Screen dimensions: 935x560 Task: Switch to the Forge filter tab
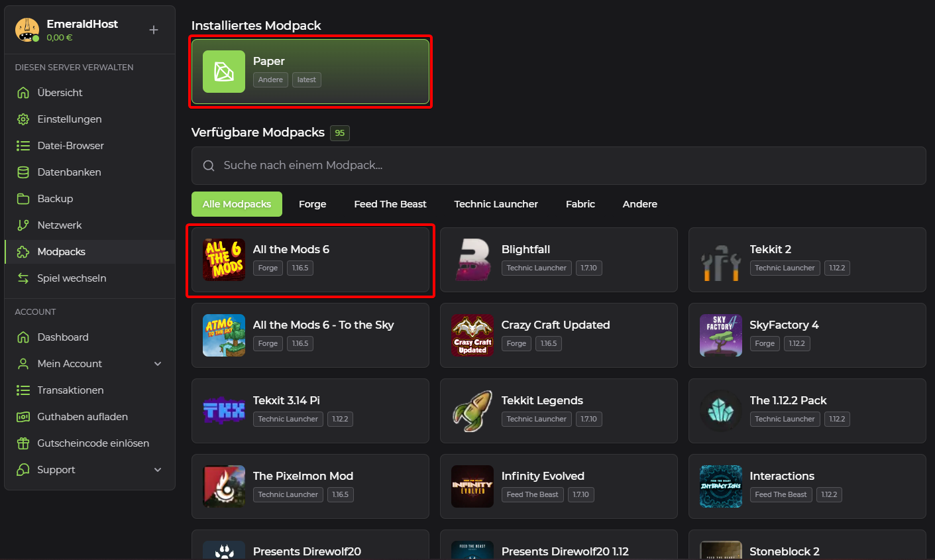(x=312, y=204)
